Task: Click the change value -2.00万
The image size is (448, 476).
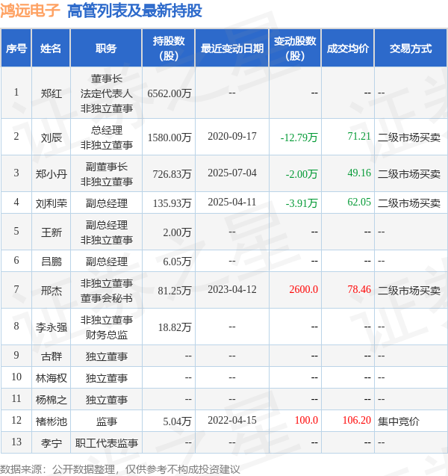Action: coord(302,174)
